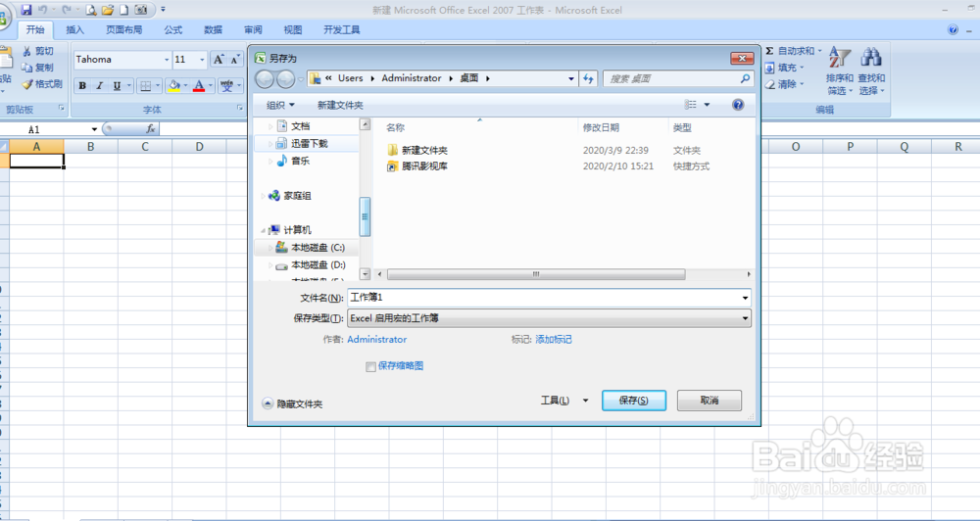
Task: Click the Save icon in the quick access toolbar
Action: pyautogui.click(x=26, y=10)
